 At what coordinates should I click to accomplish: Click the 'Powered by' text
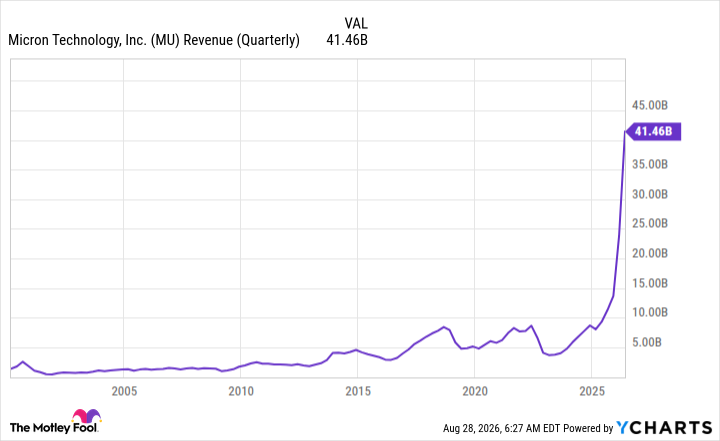pos(588,428)
